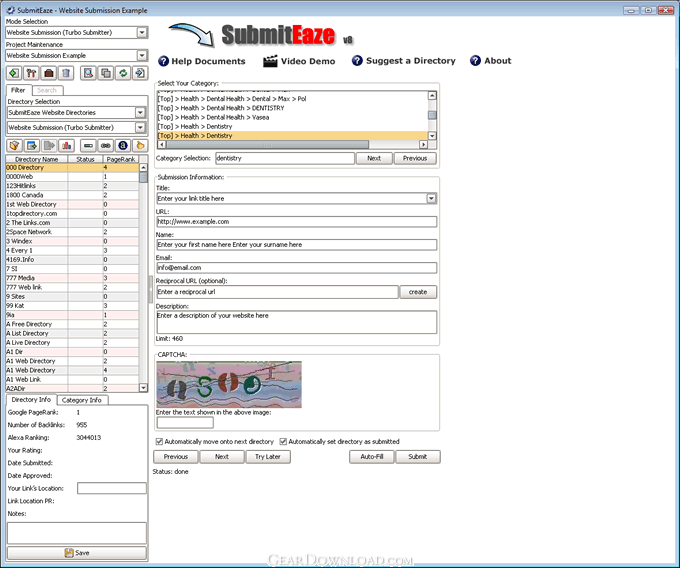Toggle Automatically set directory as submitted
This screenshot has width=680, height=568.
click(283, 441)
